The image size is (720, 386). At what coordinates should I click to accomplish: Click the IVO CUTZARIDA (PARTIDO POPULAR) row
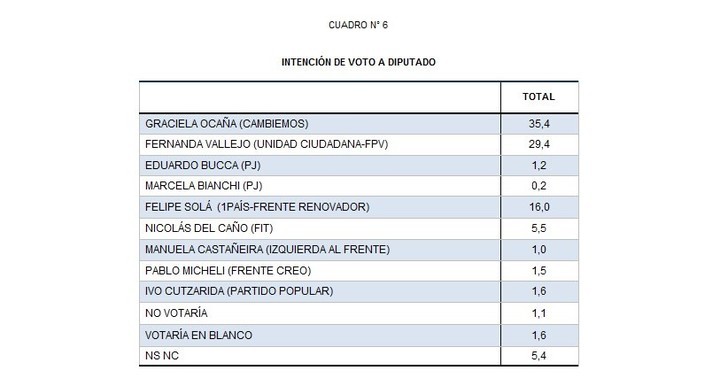pos(359,291)
